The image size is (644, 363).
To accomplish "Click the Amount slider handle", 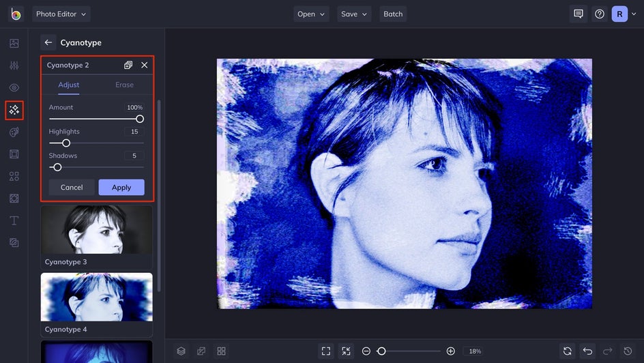I will click(x=140, y=119).
